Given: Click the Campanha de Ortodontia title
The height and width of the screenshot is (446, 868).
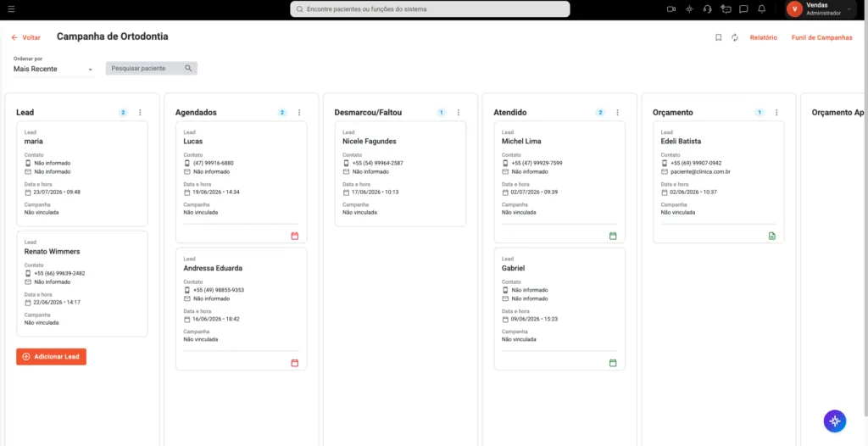Looking at the screenshot, I should 113,36.
